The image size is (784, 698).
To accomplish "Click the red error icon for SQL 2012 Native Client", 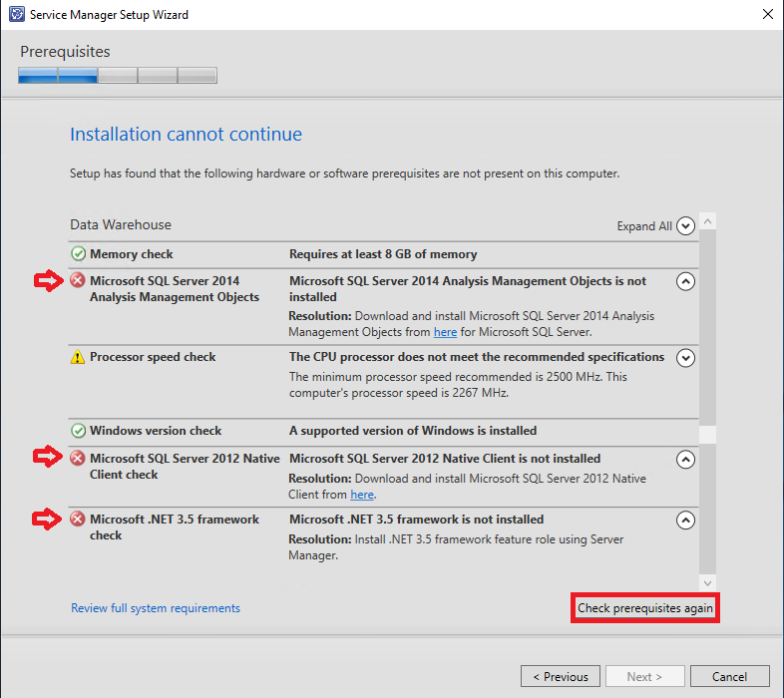I will click(x=78, y=458).
